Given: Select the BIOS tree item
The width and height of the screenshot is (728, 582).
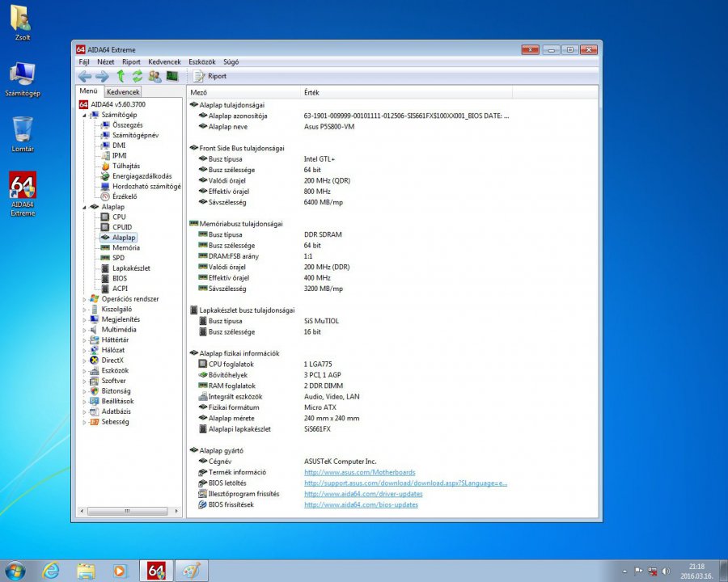Looking at the screenshot, I should coord(120,278).
